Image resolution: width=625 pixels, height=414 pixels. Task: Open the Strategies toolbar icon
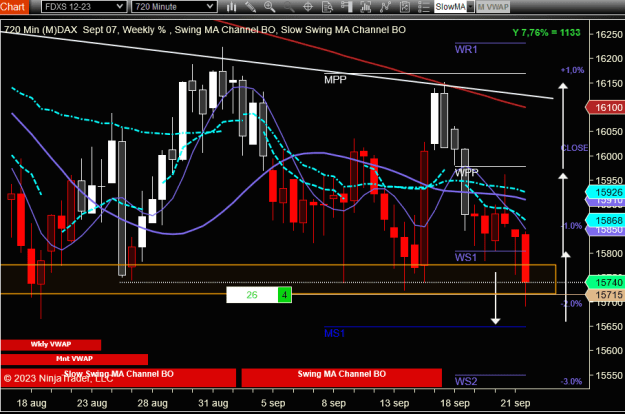[385, 7]
